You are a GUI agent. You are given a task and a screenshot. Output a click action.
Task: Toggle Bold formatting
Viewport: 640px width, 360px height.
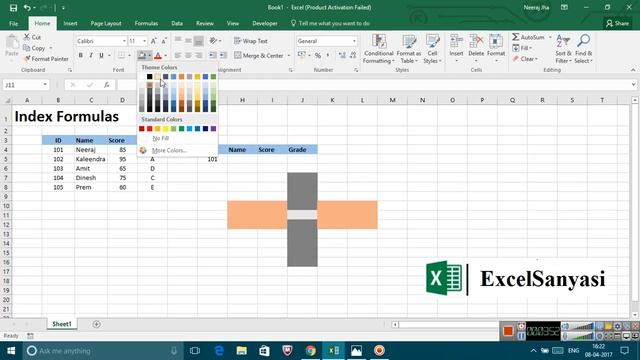[x=81, y=56]
